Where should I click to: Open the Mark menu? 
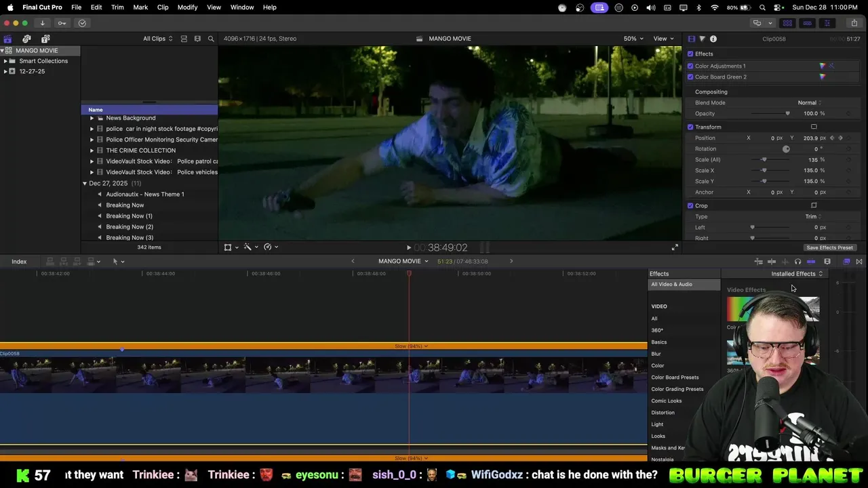pyautogui.click(x=140, y=7)
